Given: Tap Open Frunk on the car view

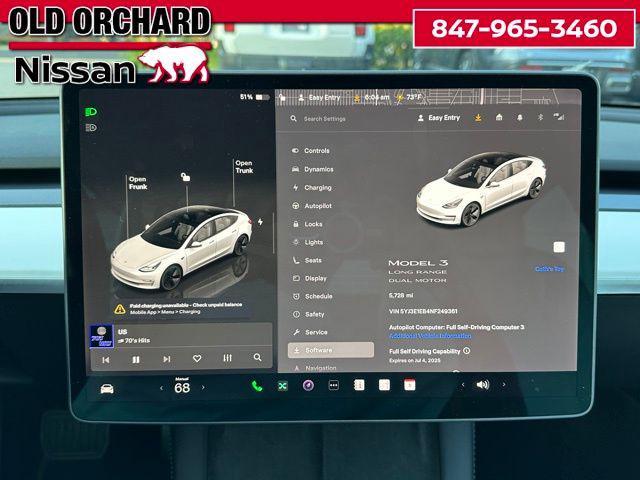Looking at the screenshot, I should tap(138, 183).
